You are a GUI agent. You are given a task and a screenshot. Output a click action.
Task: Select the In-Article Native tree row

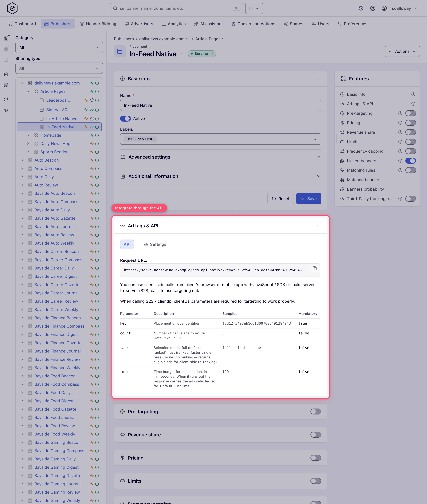pyautogui.click(x=59, y=119)
